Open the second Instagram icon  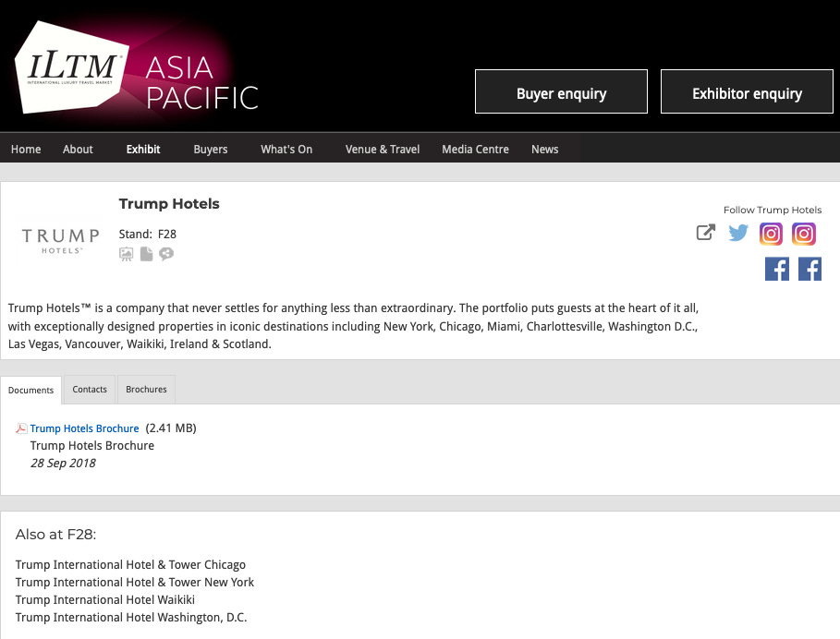click(804, 234)
